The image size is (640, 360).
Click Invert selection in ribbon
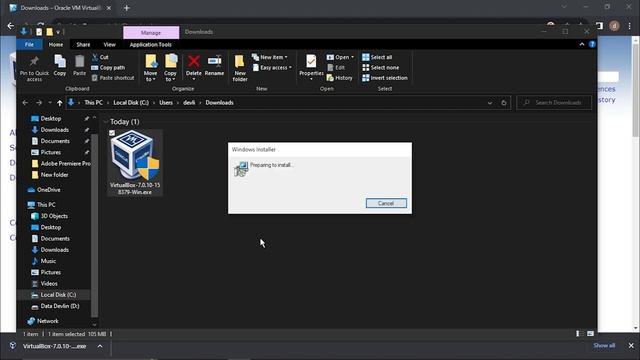click(384, 78)
